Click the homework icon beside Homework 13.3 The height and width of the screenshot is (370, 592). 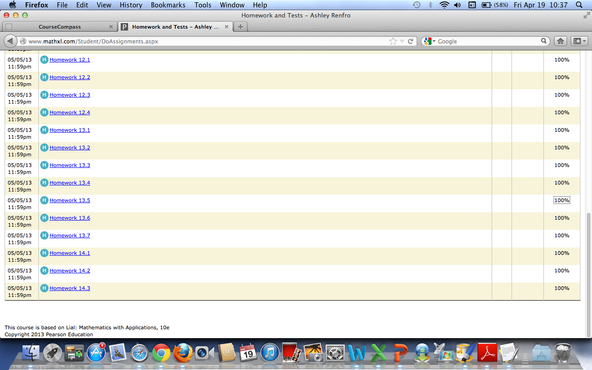[x=44, y=165]
